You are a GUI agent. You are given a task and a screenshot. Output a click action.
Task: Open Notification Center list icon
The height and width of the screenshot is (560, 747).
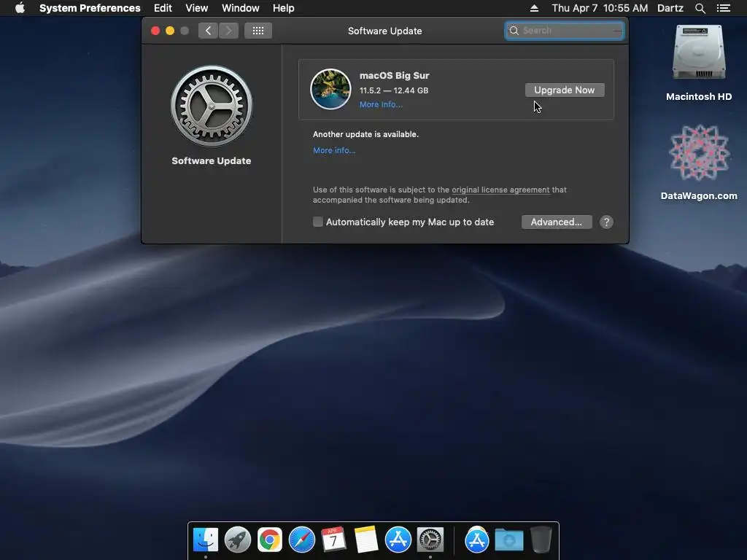coord(723,8)
